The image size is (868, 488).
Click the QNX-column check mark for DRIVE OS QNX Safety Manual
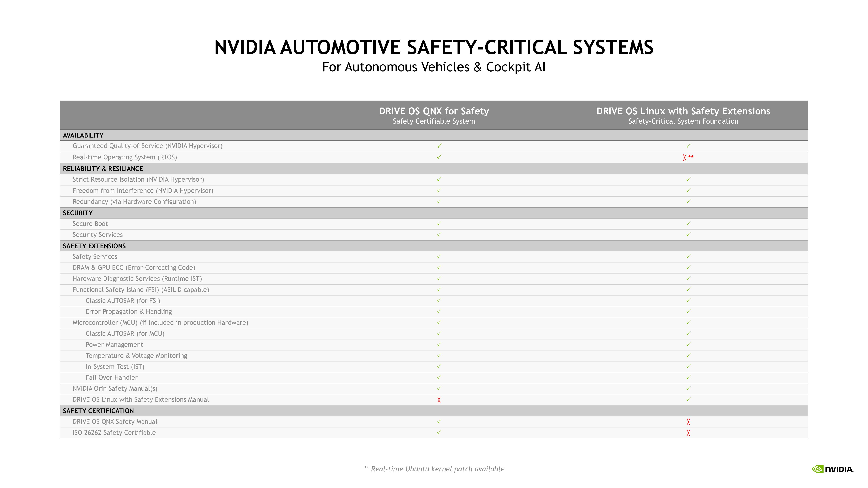click(439, 421)
